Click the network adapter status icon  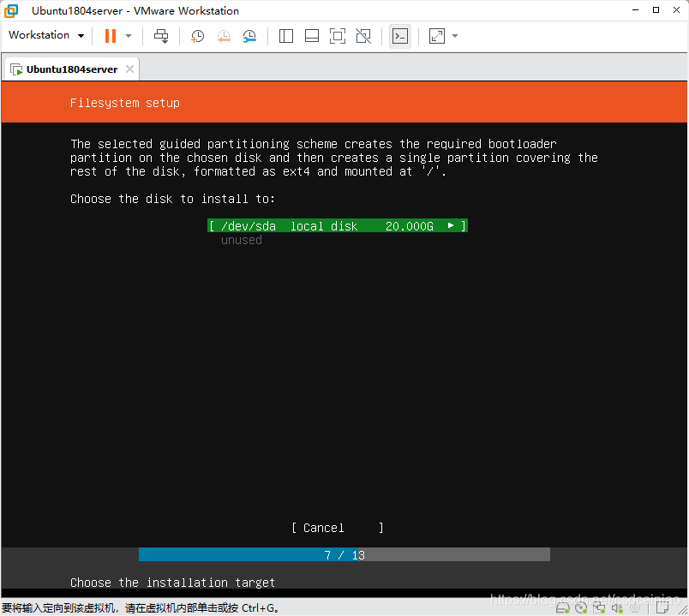599,608
